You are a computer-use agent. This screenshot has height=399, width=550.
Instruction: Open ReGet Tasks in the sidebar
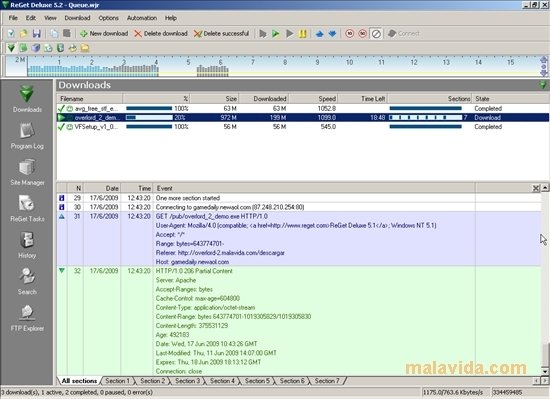click(x=27, y=209)
